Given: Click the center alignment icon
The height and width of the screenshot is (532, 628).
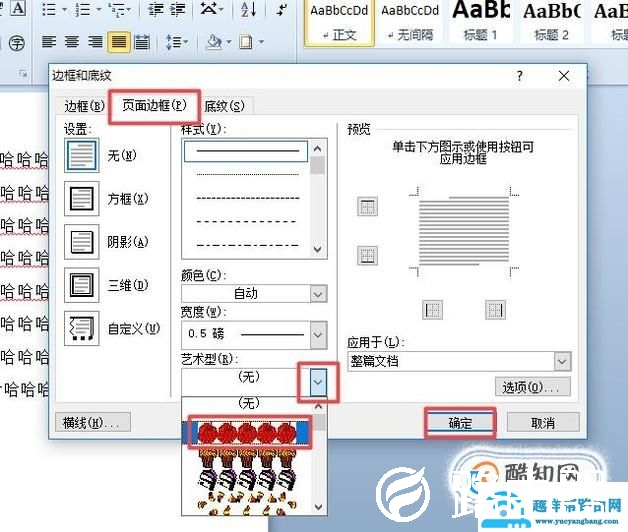Looking at the screenshot, I should pyautogui.click(x=72, y=41).
